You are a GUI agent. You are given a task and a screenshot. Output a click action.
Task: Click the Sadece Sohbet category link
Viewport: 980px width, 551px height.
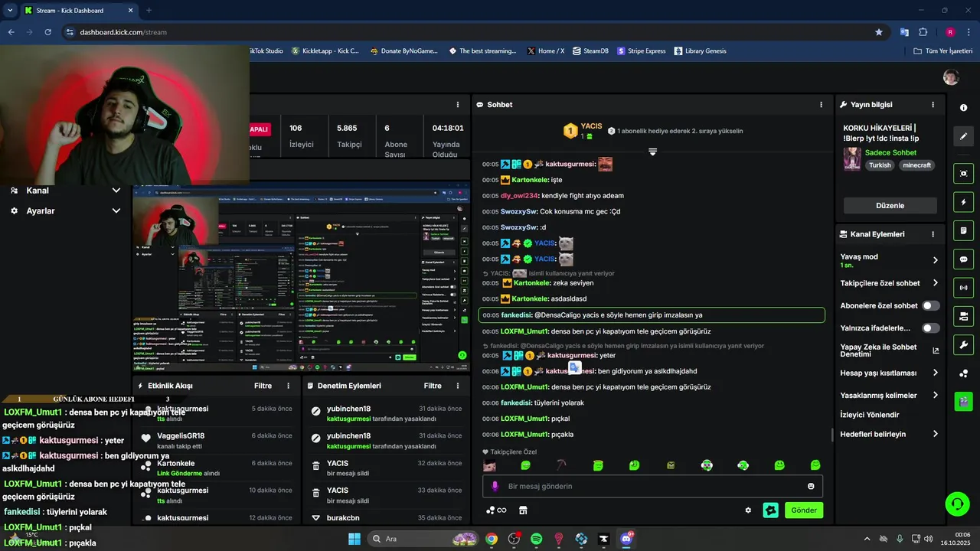[x=890, y=152]
